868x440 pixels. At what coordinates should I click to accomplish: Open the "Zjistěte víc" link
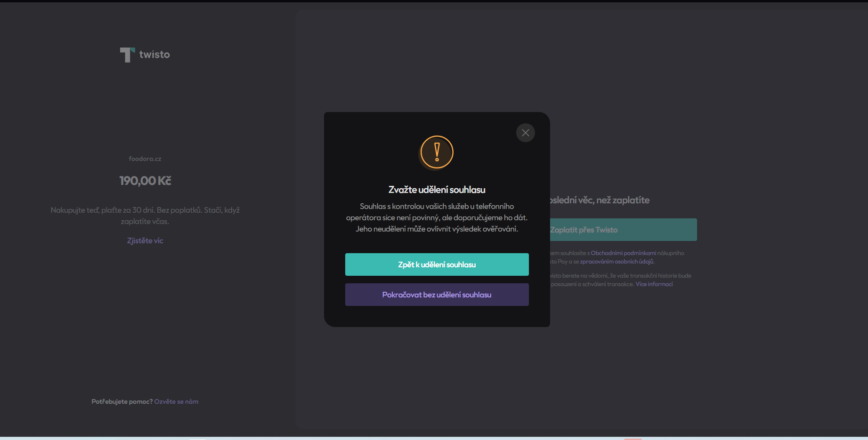[x=145, y=240]
